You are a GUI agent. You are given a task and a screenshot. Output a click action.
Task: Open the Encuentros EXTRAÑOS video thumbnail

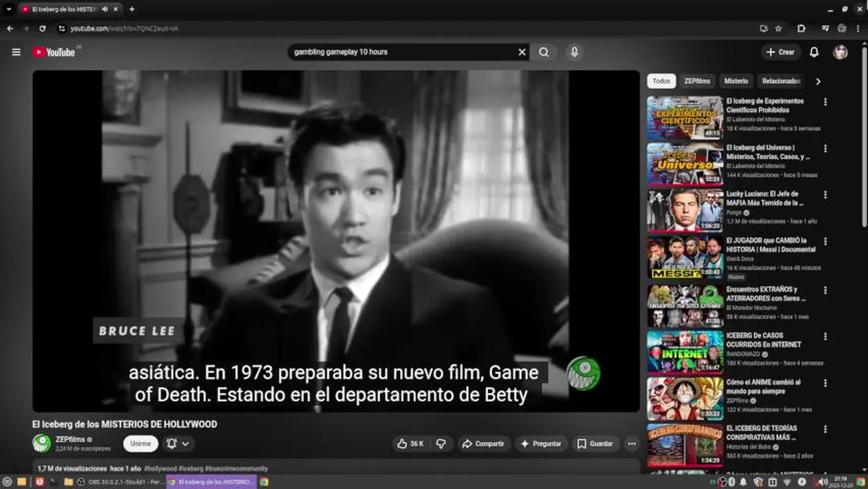pos(685,306)
